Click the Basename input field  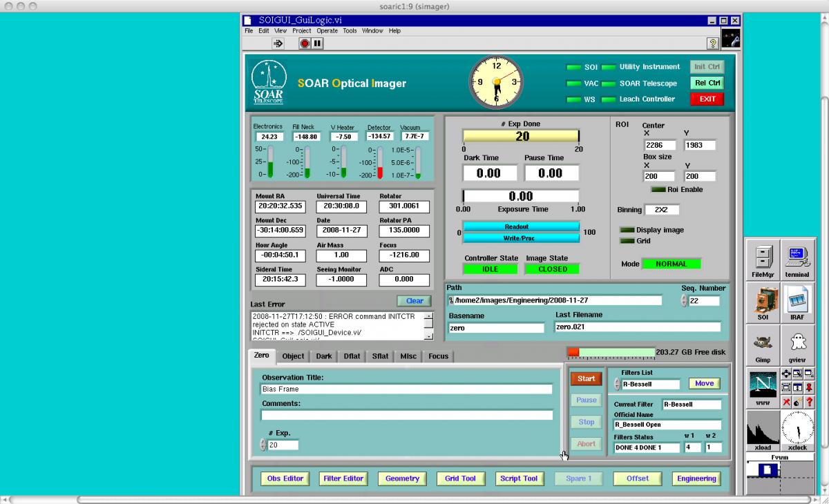[496, 329]
